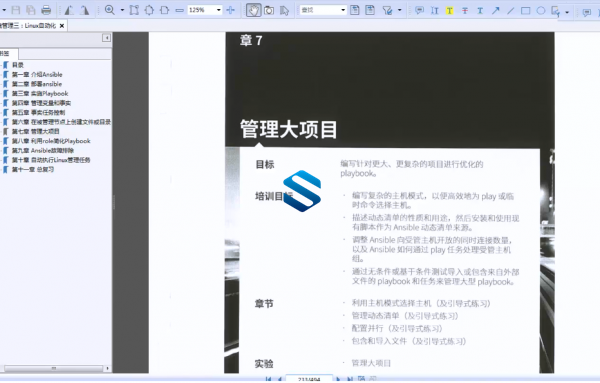Choose the Oval shape tool
This screenshot has width=600, height=383.
[x=541, y=10]
